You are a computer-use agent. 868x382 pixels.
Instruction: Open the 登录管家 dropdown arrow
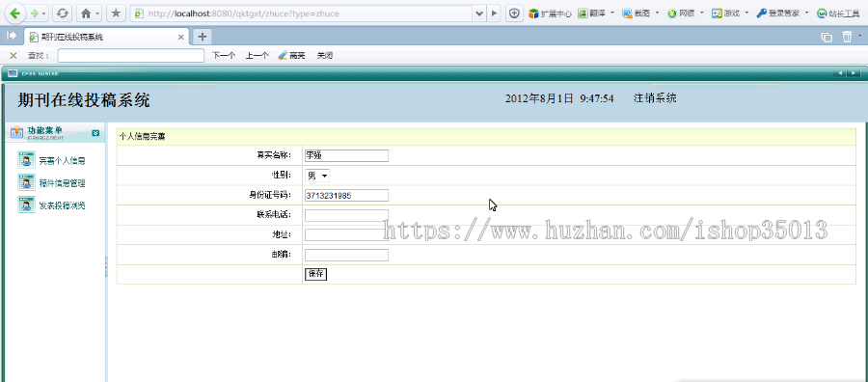806,14
